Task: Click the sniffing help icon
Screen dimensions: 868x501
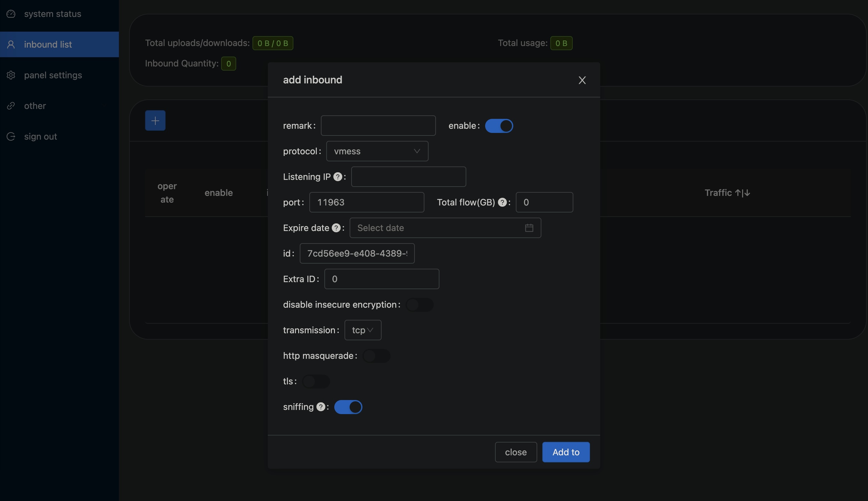Action: [321, 407]
